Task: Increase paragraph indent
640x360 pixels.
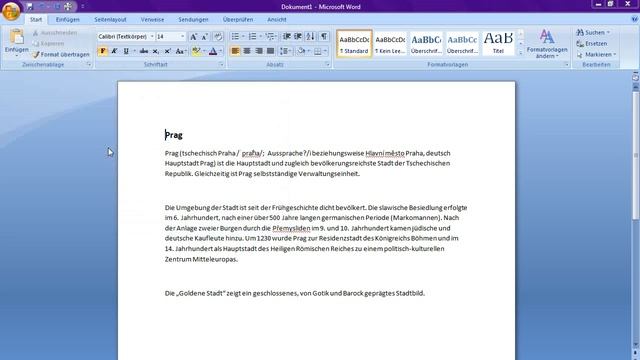Action: [x=298, y=37]
